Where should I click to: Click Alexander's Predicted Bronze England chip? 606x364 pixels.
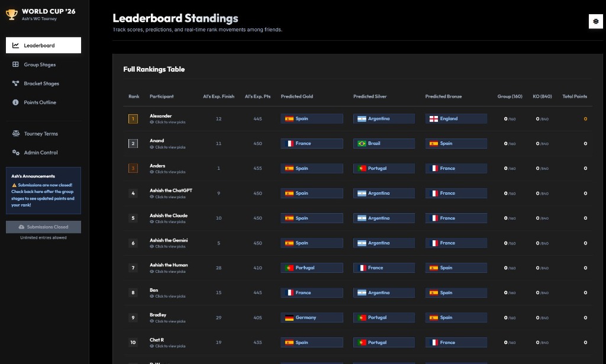click(456, 118)
